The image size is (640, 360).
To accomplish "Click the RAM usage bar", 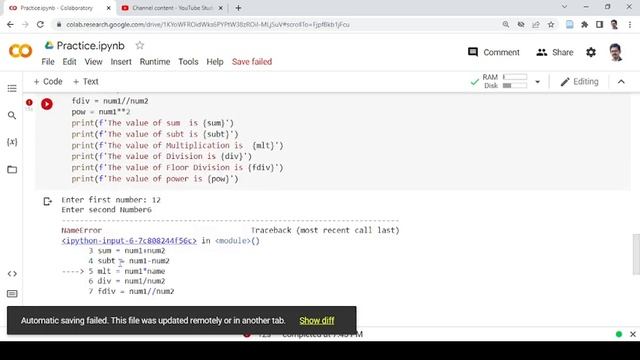I will coord(515,77).
